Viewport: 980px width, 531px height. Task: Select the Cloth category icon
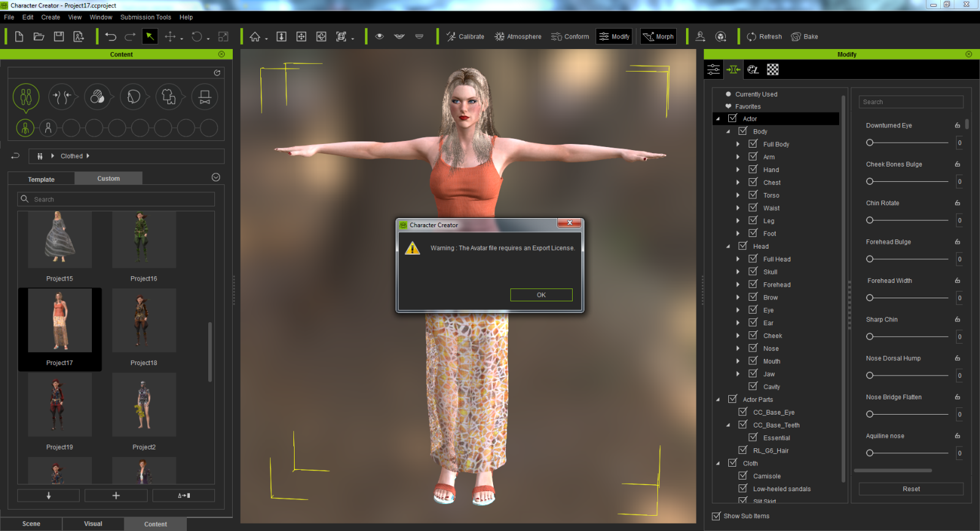pos(169,97)
